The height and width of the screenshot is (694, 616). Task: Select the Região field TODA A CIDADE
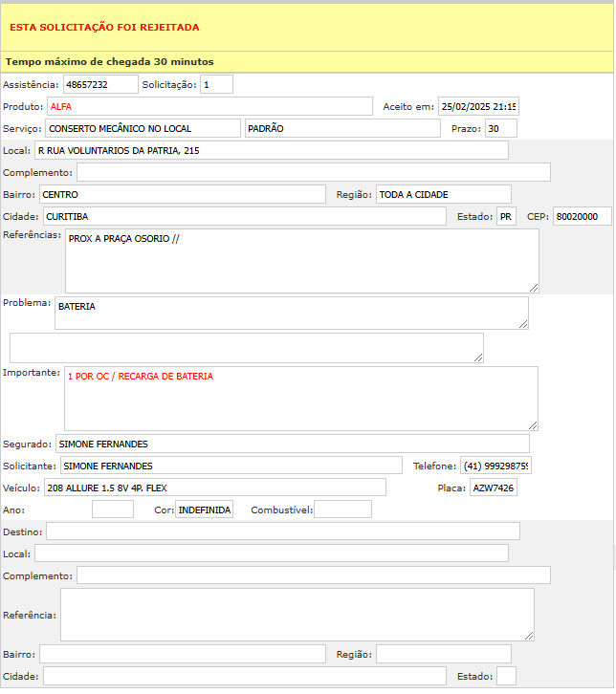[443, 194]
